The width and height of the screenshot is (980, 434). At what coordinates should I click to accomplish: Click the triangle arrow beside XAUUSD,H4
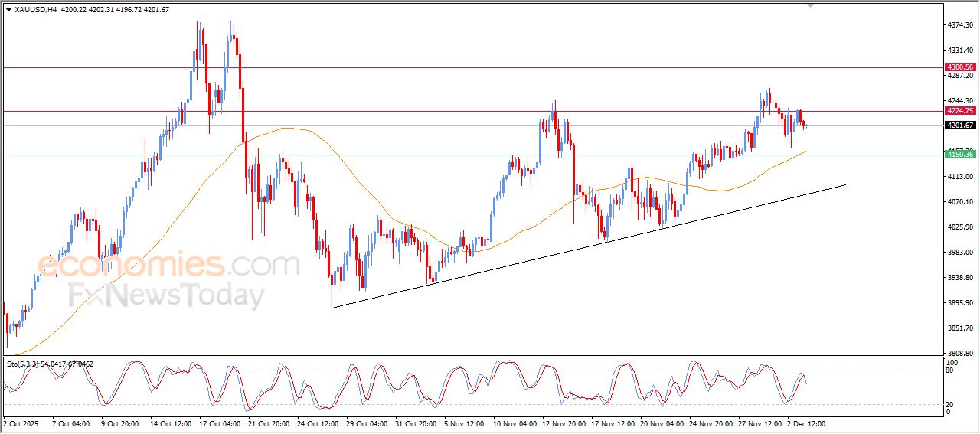pos(8,10)
